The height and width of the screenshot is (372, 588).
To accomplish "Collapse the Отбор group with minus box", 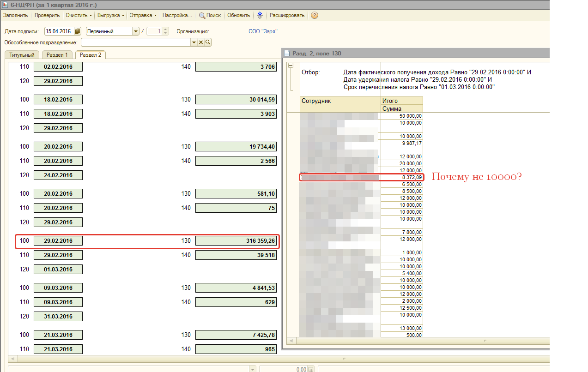I will [x=291, y=66].
